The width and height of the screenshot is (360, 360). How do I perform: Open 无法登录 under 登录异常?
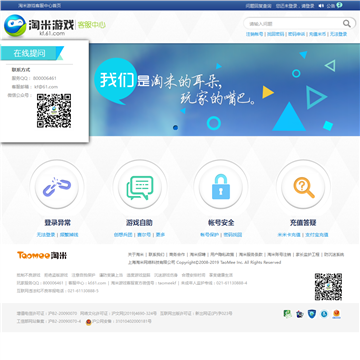[46, 235]
